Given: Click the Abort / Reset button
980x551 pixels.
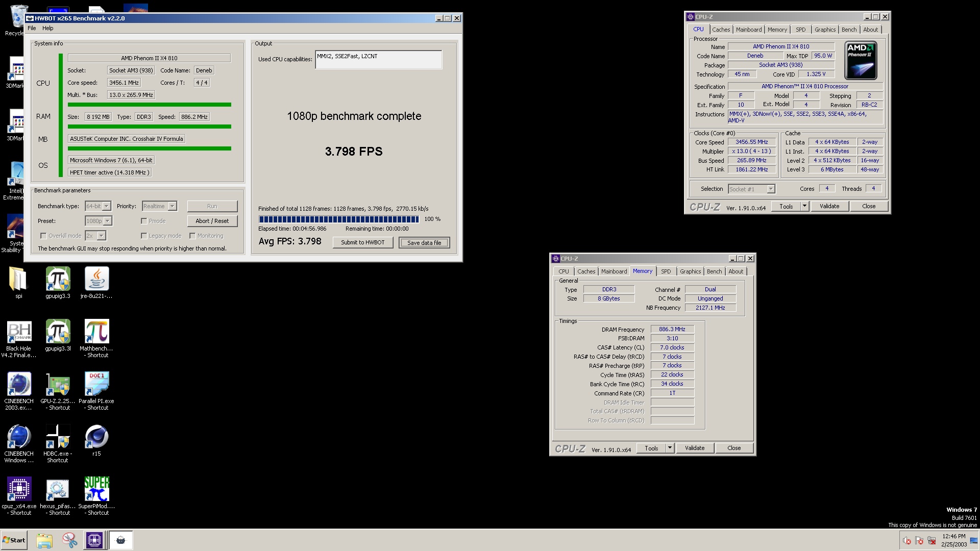Looking at the screenshot, I should coord(212,221).
